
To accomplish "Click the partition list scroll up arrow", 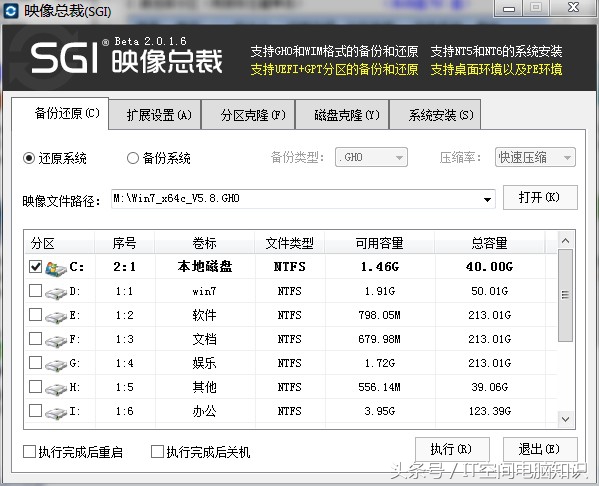I will pyautogui.click(x=566, y=241).
